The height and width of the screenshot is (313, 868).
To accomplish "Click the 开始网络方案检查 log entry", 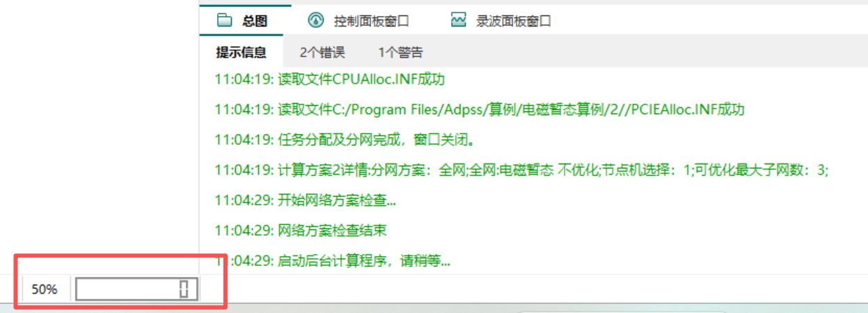I will [306, 201].
